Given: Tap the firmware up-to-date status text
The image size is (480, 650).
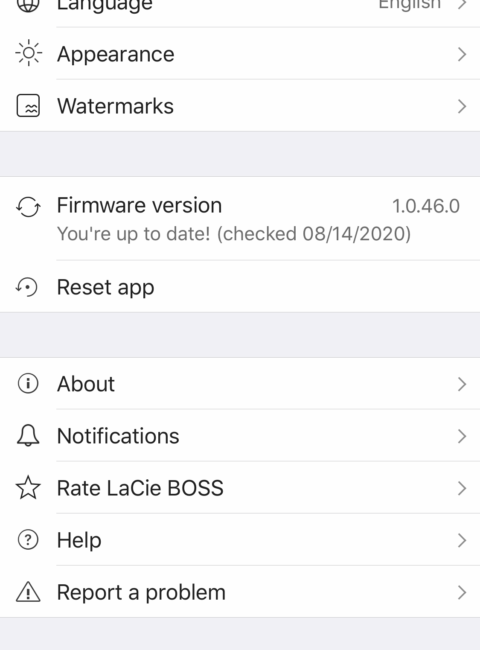Looking at the screenshot, I should 234,234.
